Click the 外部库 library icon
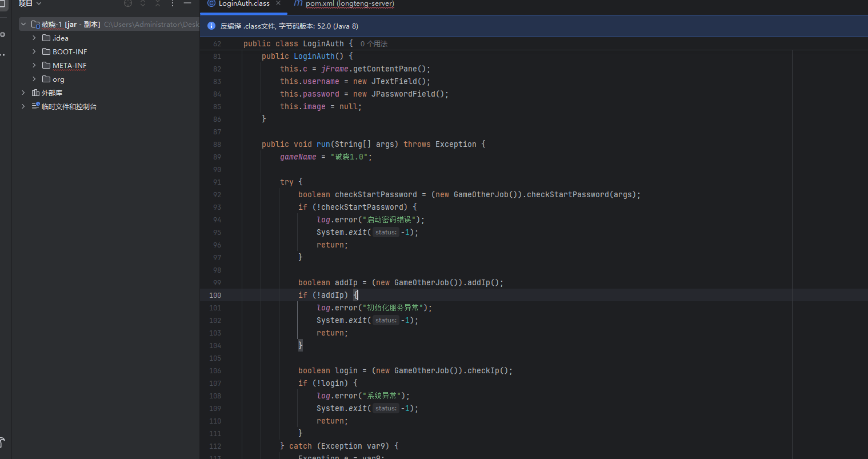The height and width of the screenshot is (459, 868). 35,93
